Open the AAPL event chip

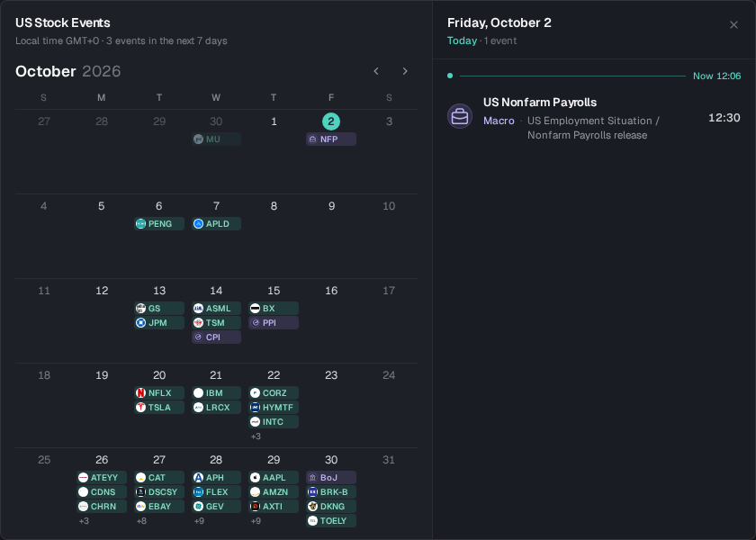(274, 477)
